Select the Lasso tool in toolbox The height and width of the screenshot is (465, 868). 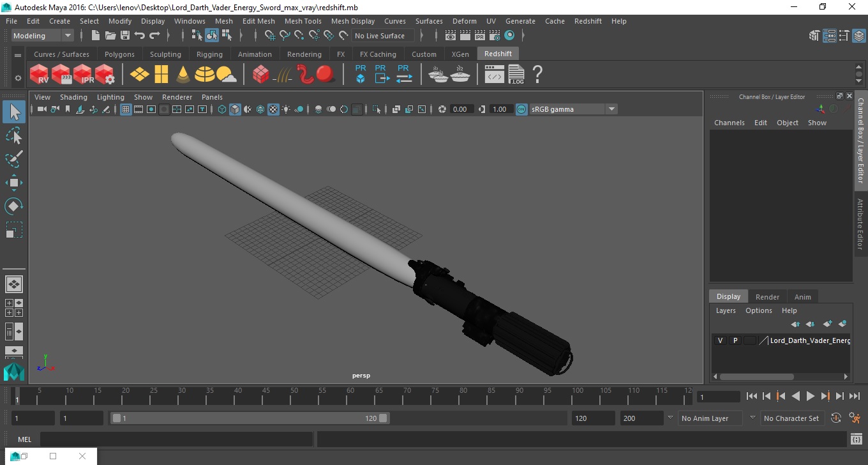click(14, 135)
